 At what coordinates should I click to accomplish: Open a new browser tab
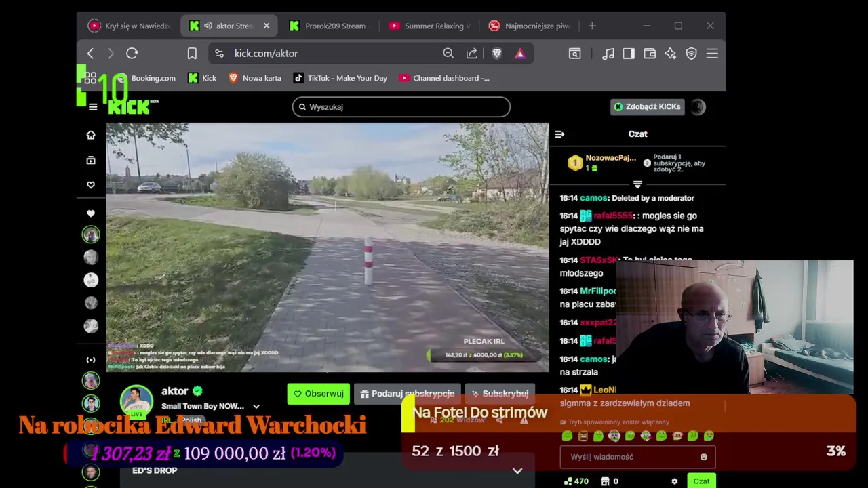[x=592, y=26]
